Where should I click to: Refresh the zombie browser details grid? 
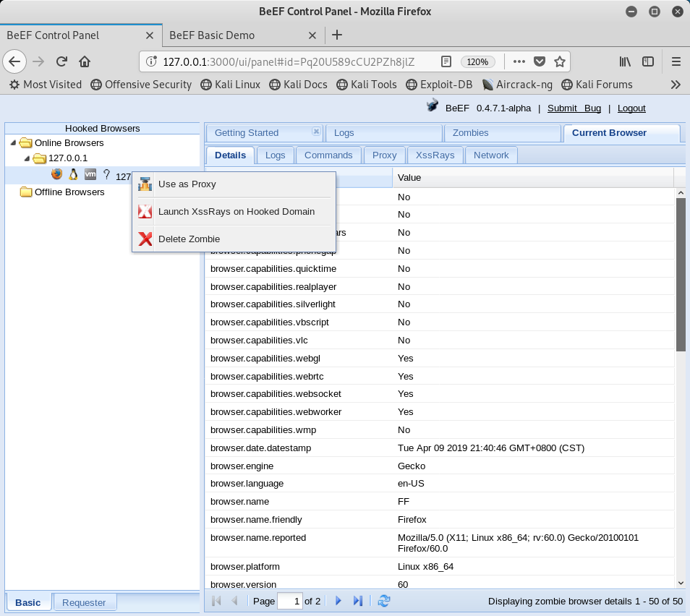(x=384, y=601)
